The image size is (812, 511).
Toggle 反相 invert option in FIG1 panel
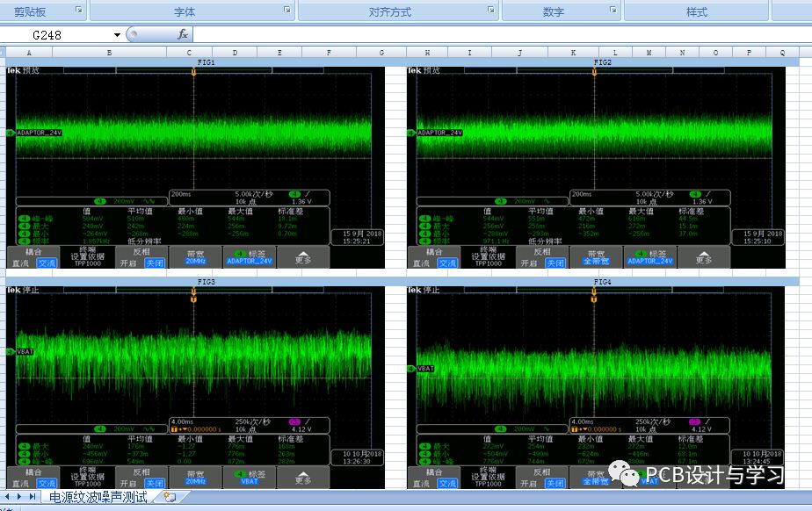(141, 256)
